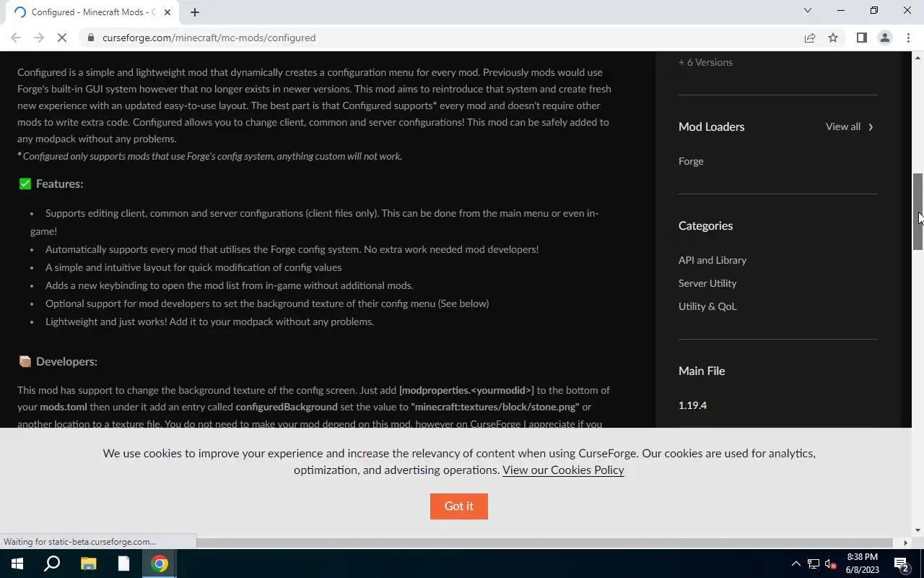Open a new browser tab
This screenshot has width=924, height=578.
point(195,12)
